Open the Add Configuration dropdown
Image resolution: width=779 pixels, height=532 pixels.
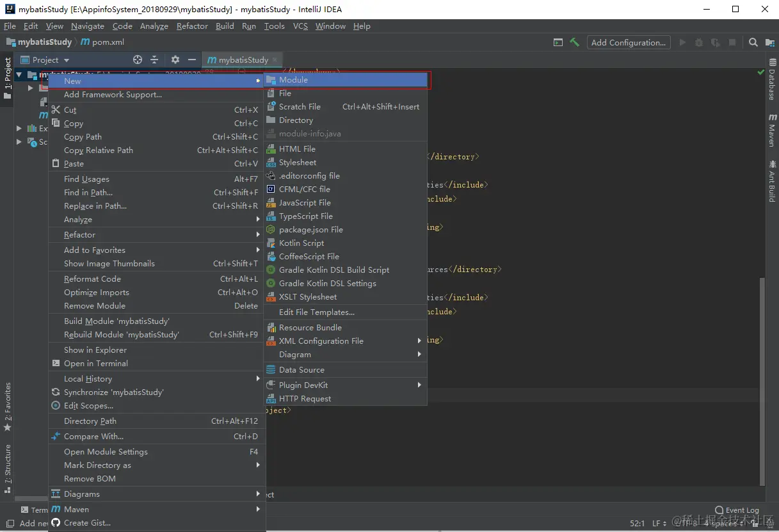[628, 42]
